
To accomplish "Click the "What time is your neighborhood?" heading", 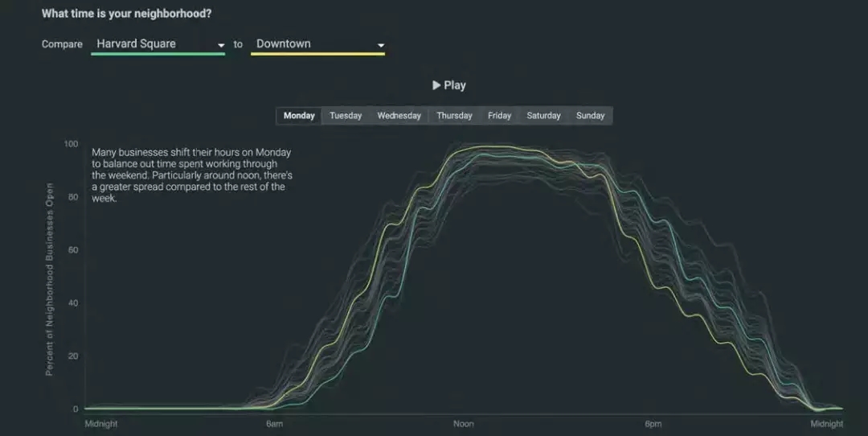I will pos(132,14).
